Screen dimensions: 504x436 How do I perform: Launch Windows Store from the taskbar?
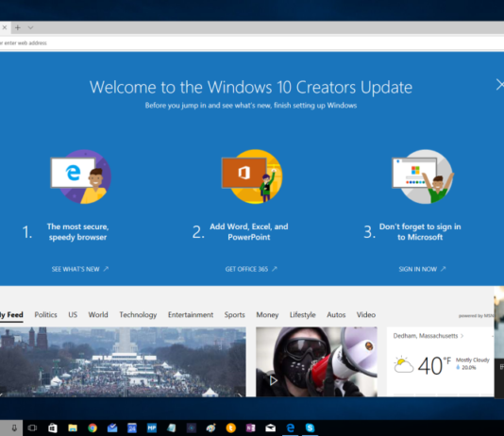click(53, 428)
